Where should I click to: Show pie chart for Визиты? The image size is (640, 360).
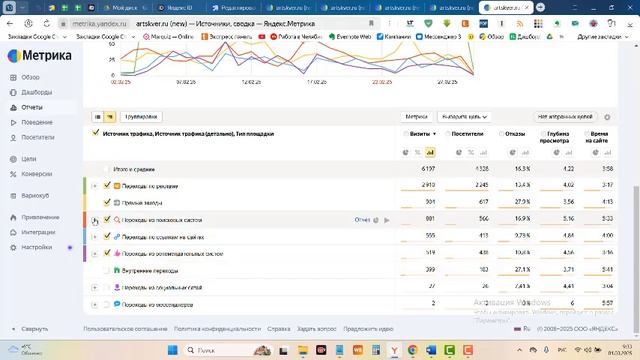tap(405, 152)
